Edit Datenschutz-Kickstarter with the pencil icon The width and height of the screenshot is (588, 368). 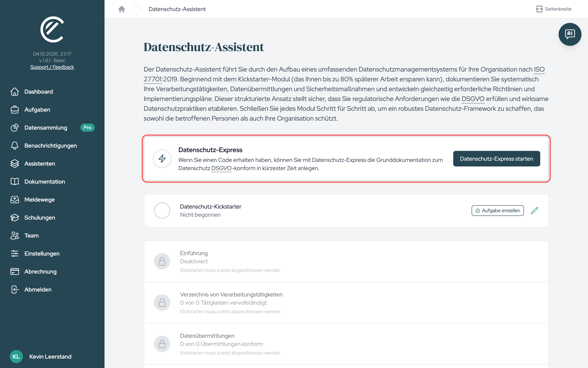[x=534, y=211]
